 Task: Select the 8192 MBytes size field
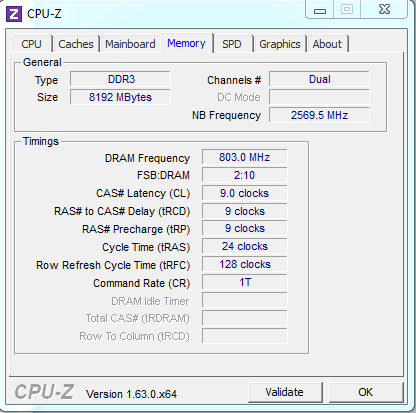click(120, 97)
